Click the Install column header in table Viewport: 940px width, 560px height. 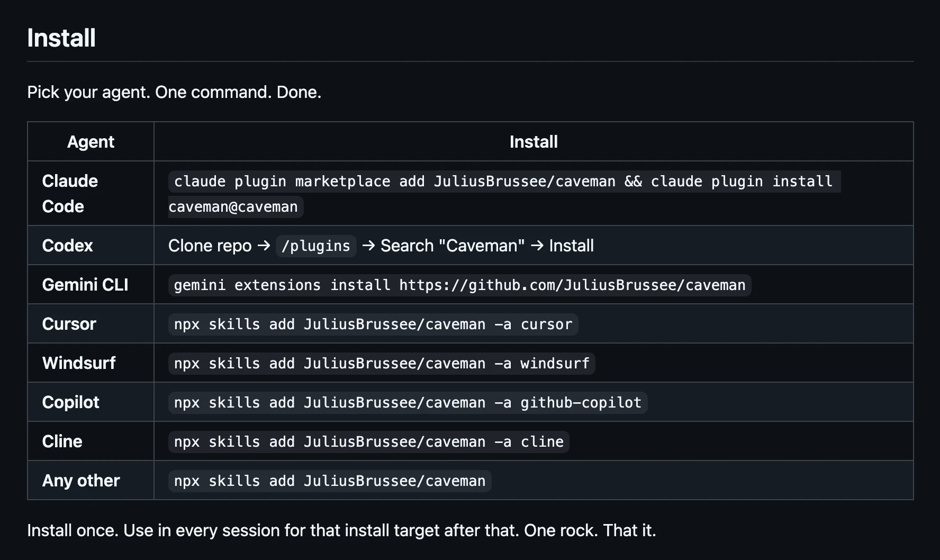tap(533, 142)
